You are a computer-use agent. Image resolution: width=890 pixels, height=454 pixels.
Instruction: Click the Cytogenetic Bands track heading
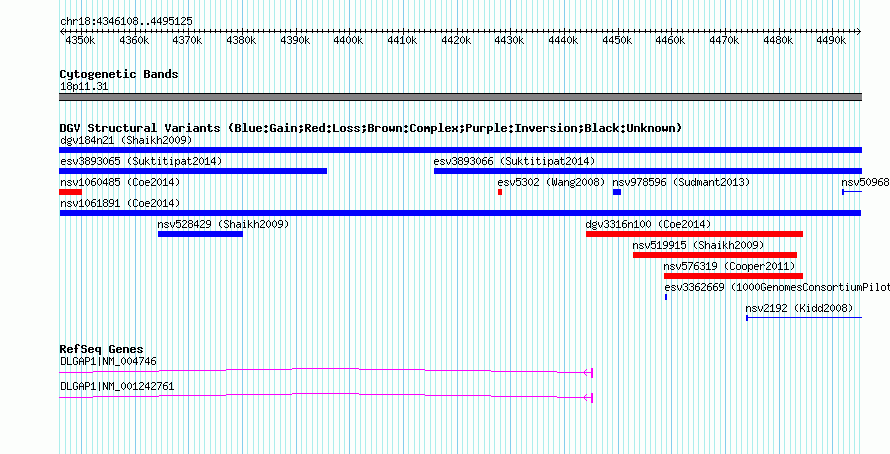point(119,74)
